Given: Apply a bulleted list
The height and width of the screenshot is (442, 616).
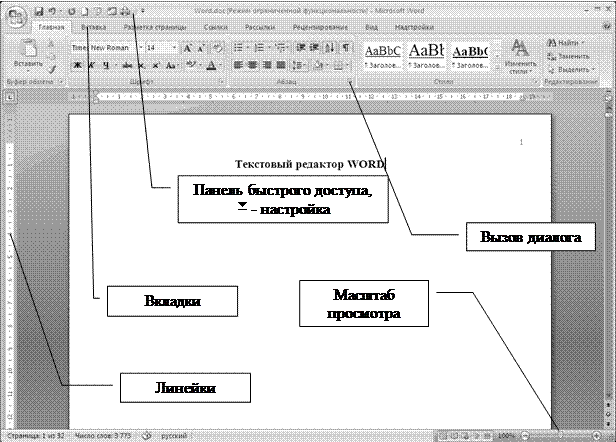Looking at the screenshot, I should [x=238, y=48].
